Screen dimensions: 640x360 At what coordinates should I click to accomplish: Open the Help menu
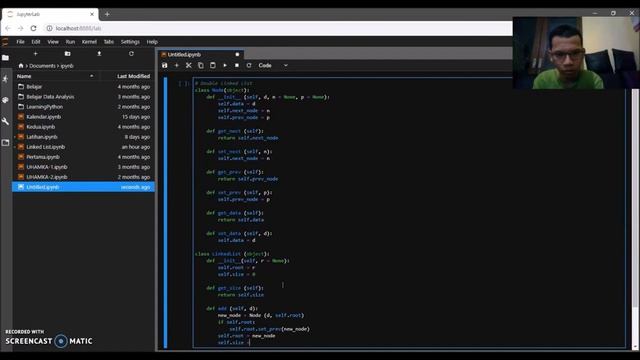coord(152,42)
